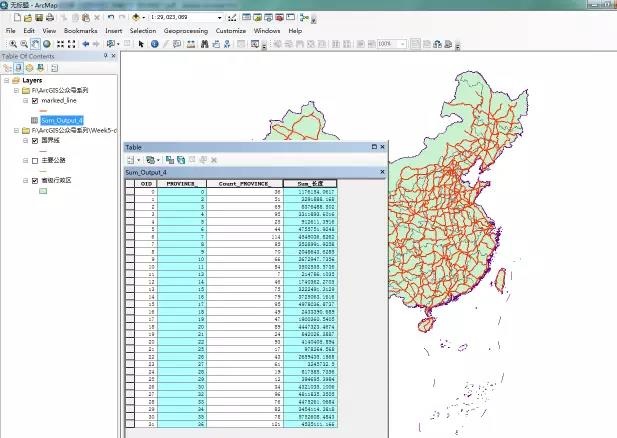Screen dimensions: 617x438
Task: Select the Pan hand tool
Action: [35, 44]
